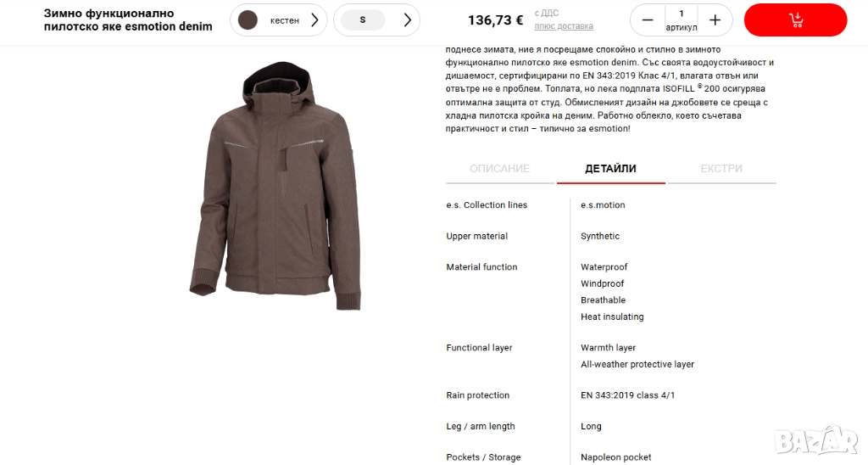The height and width of the screenshot is (465, 868).
Task: Click the Napoleon pocket detail text
Action: click(615, 457)
